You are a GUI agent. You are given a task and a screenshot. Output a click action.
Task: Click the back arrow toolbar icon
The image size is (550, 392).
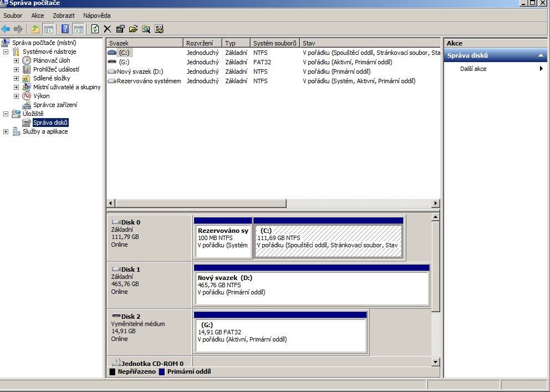point(6,29)
